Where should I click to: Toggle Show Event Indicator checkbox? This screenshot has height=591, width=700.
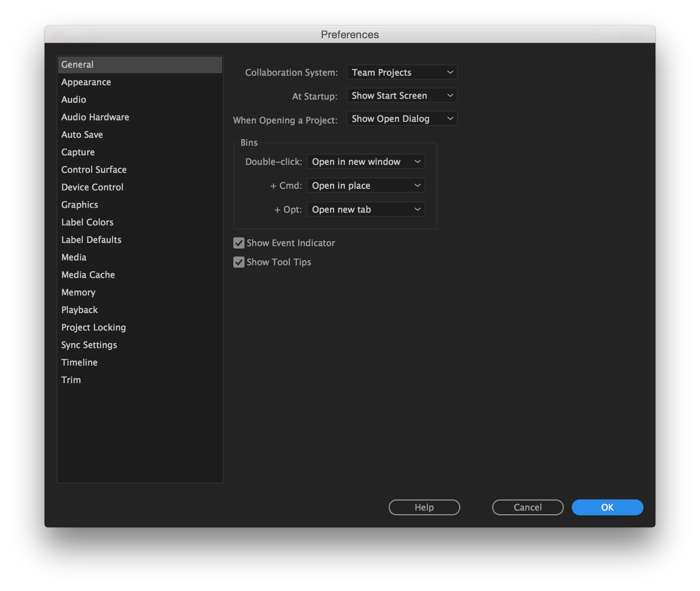point(239,243)
